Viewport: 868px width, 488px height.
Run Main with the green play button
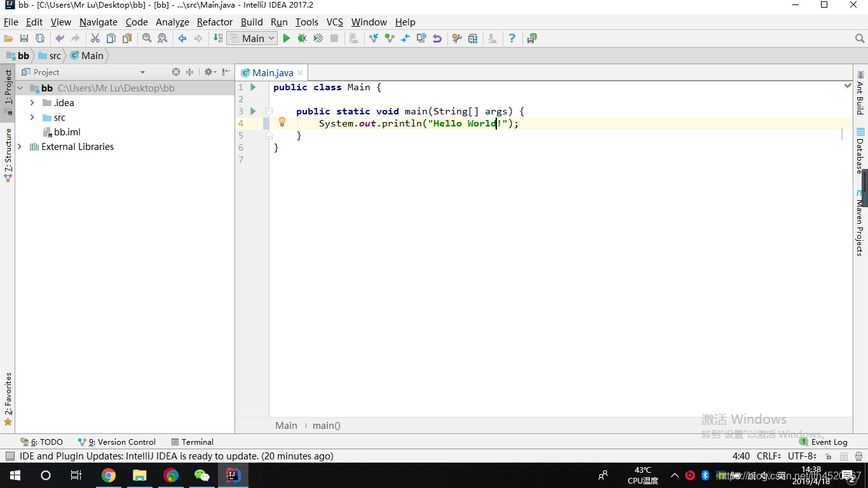(287, 39)
